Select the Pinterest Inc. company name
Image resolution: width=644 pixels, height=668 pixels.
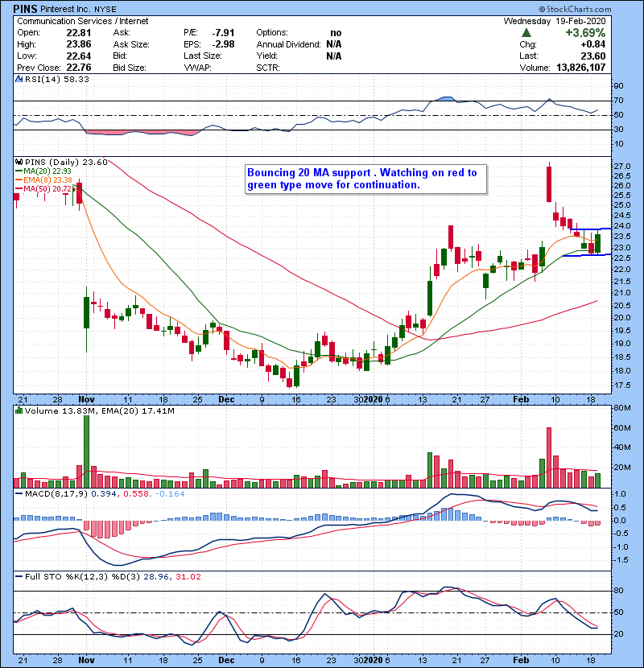coord(64,9)
